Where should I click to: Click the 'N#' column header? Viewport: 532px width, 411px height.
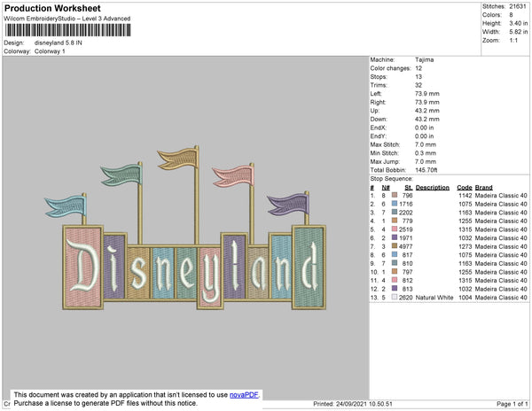[x=386, y=188]
